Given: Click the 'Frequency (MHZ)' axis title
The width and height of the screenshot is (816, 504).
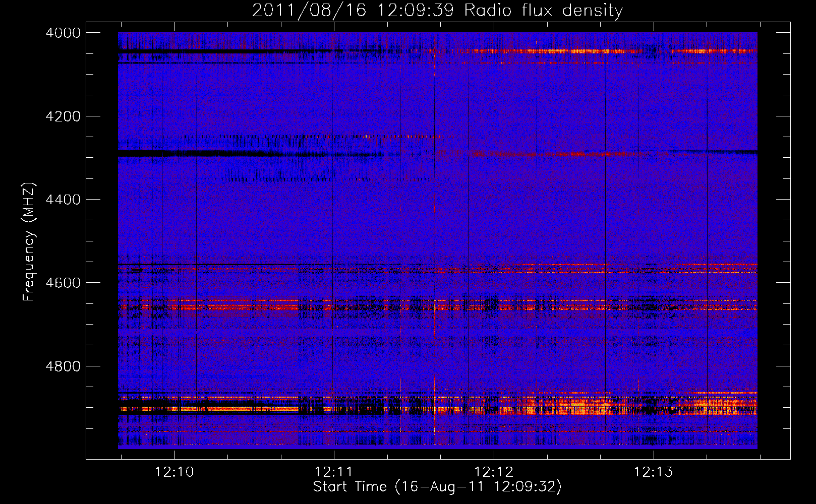Looking at the screenshot, I should (29, 242).
